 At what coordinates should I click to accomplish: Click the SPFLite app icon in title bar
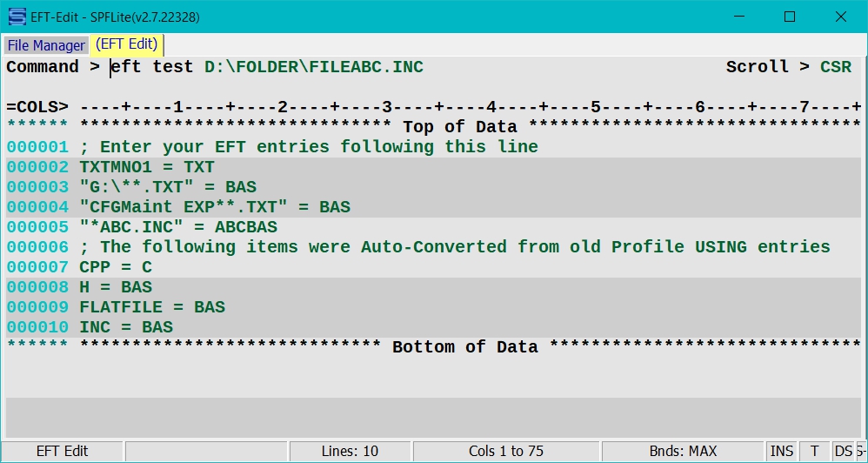pos(17,17)
